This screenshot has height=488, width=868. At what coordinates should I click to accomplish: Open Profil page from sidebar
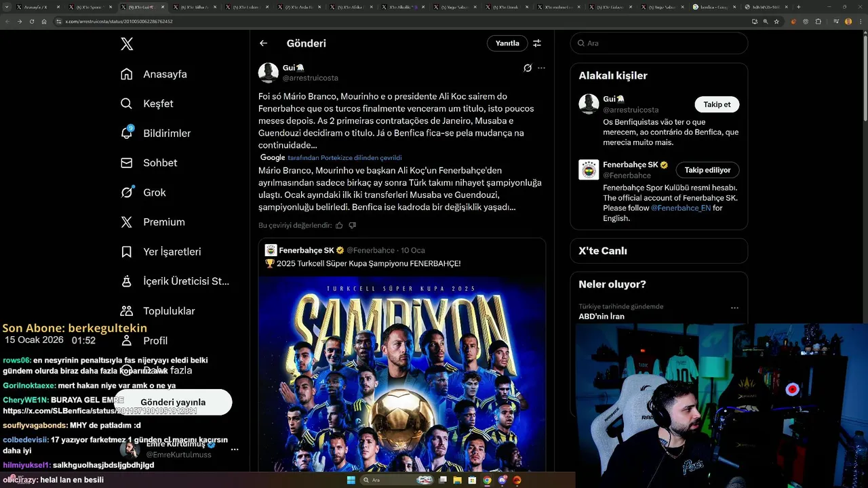(x=144, y=340)
